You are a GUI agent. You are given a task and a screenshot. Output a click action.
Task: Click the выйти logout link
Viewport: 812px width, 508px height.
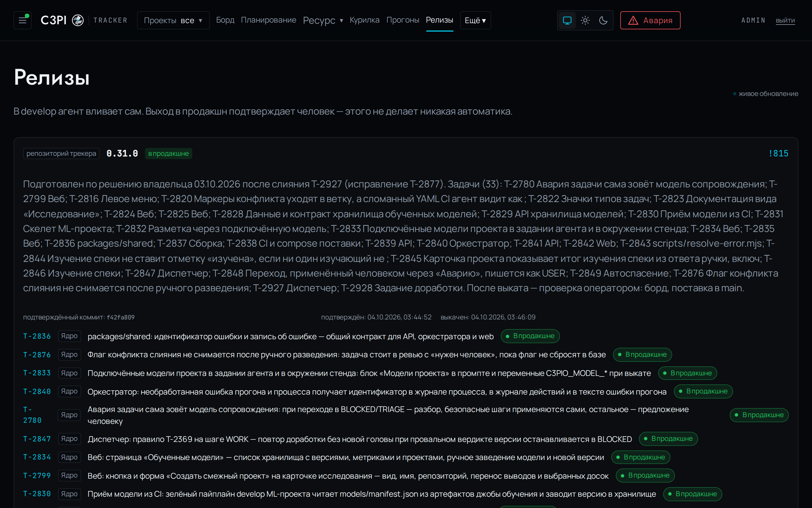(785, 21)
